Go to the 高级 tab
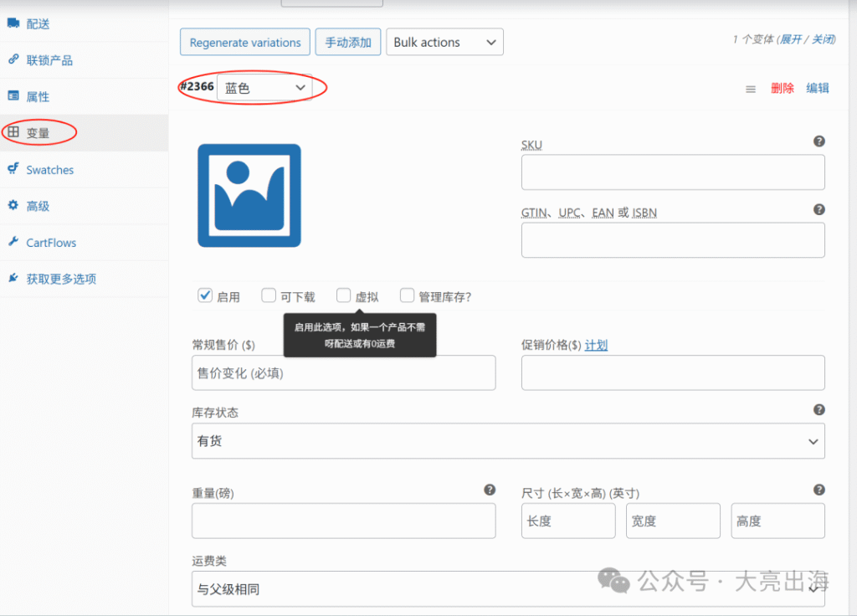Viewport: 857px width, 616px height. 85,206
